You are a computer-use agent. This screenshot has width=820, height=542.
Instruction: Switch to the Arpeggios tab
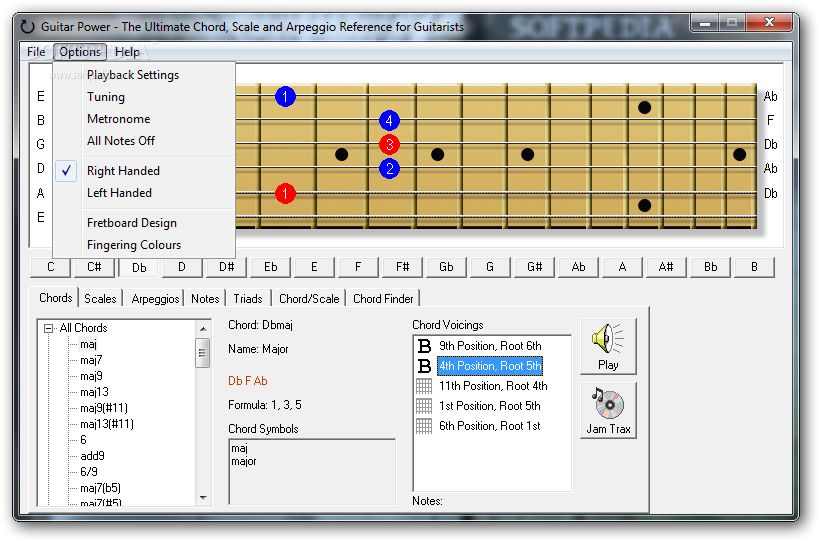pyautogui.click(x=155, y=299)
